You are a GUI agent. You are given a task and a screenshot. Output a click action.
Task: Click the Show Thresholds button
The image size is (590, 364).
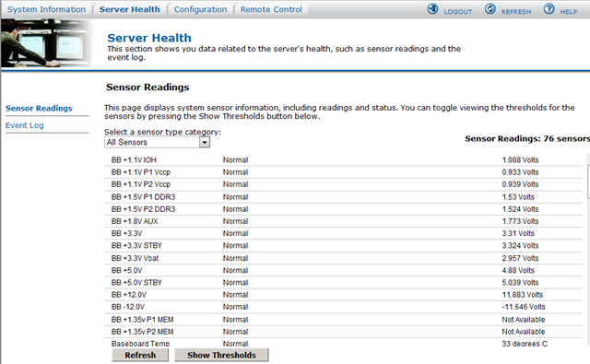click(221, 355)
